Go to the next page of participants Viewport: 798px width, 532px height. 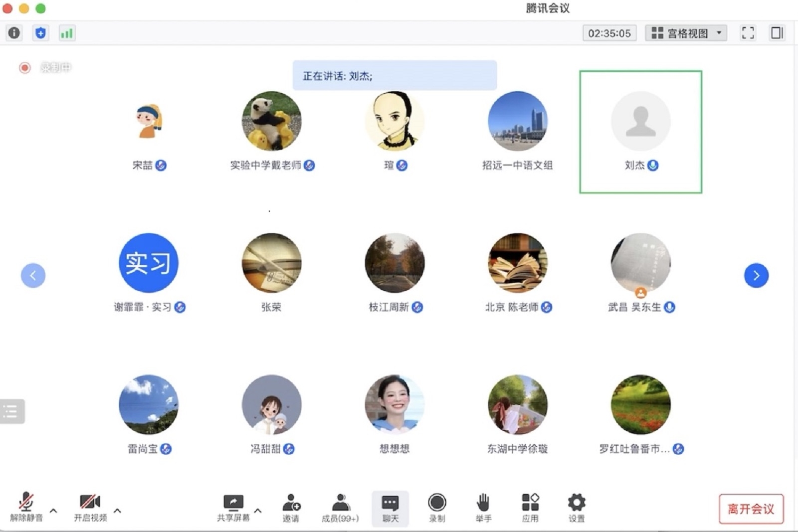(x=756, y=275)
